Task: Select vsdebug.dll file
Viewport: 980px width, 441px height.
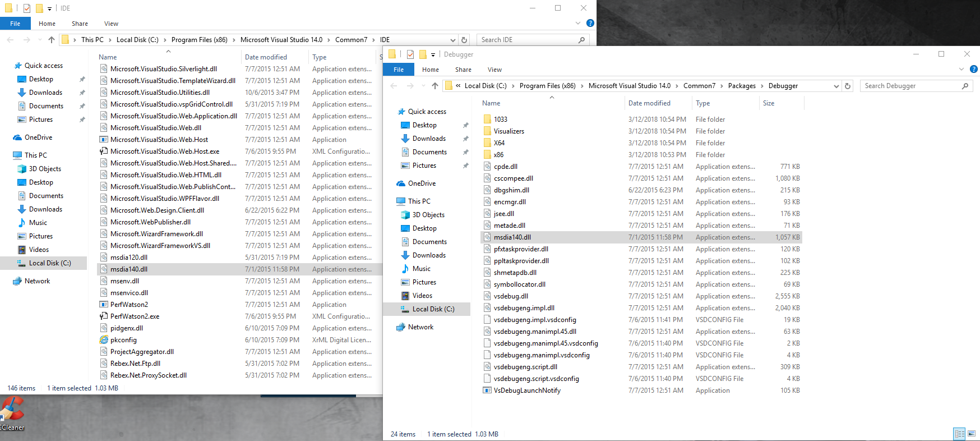Action: point(511,296)
